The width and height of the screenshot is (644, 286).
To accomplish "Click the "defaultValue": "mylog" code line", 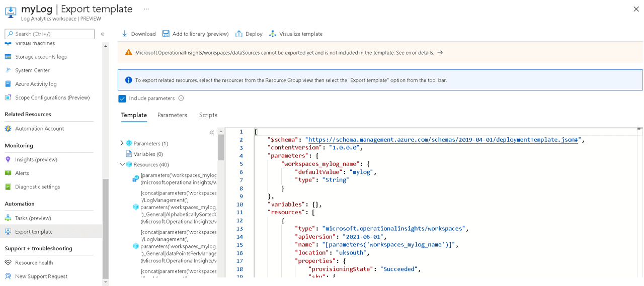I will (336, 172).
